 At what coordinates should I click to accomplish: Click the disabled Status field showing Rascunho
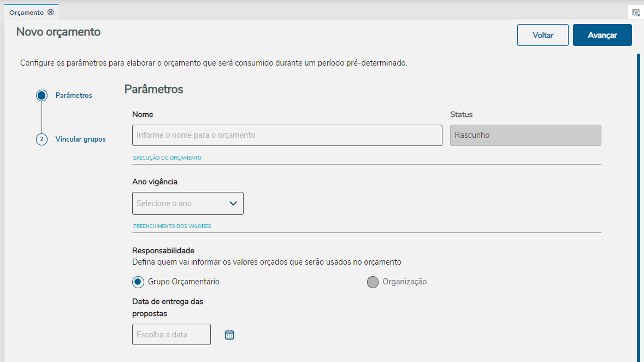coord(525,135)
